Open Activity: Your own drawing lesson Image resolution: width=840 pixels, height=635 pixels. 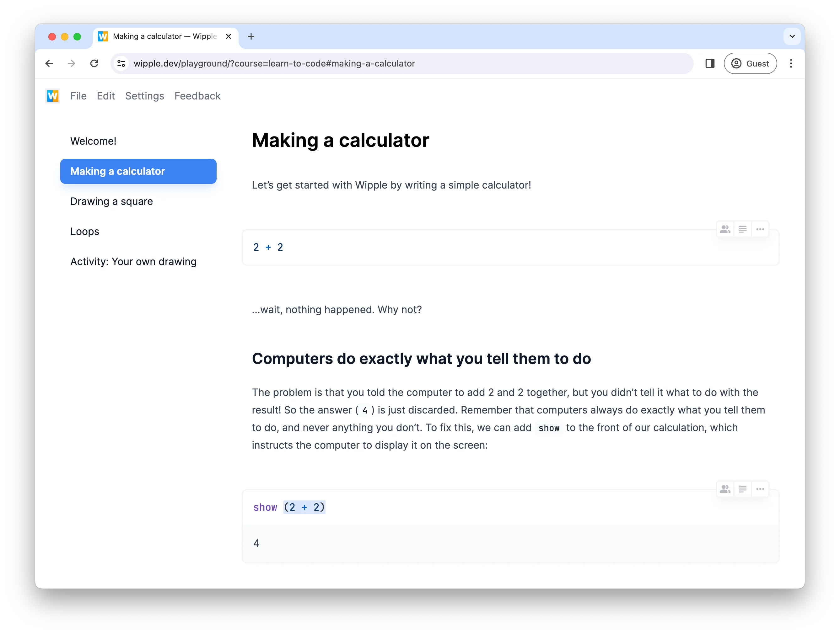133,262
